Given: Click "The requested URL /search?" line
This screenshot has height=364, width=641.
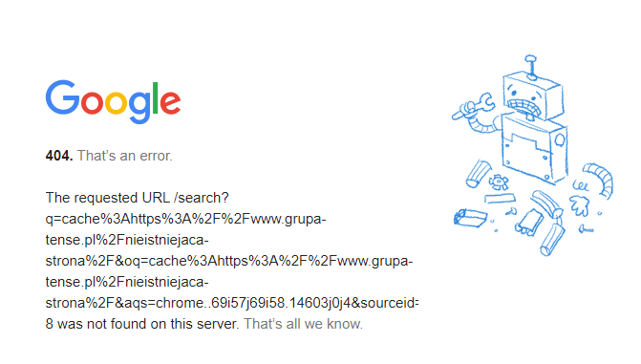Looking at the screenshot, I should (138, 198).
